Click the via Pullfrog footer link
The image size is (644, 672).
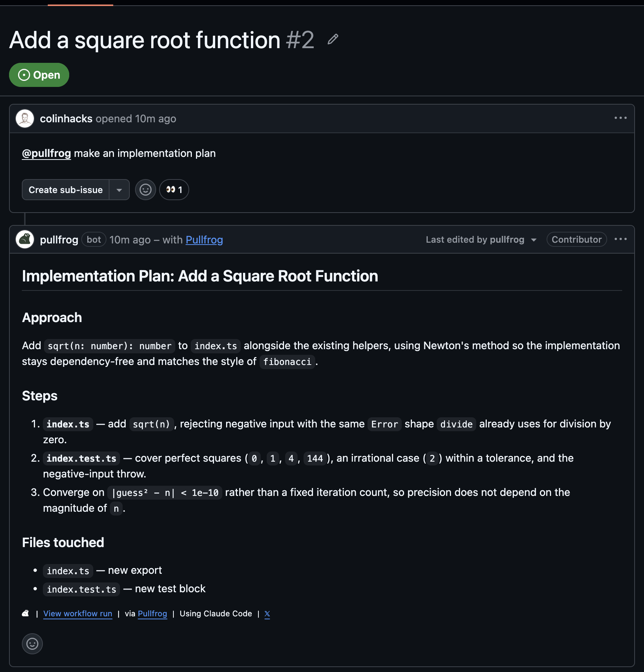coord(152,614)
